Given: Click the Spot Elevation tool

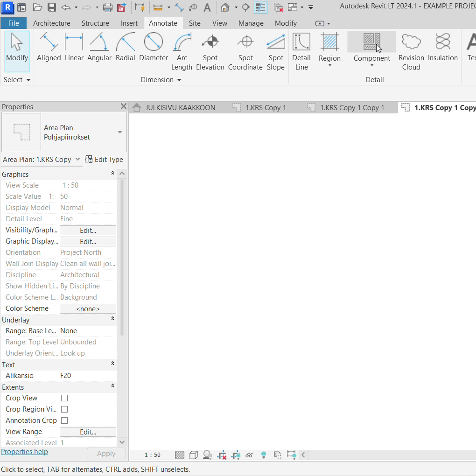Looking at the screenshot, I should pos(210,51).
